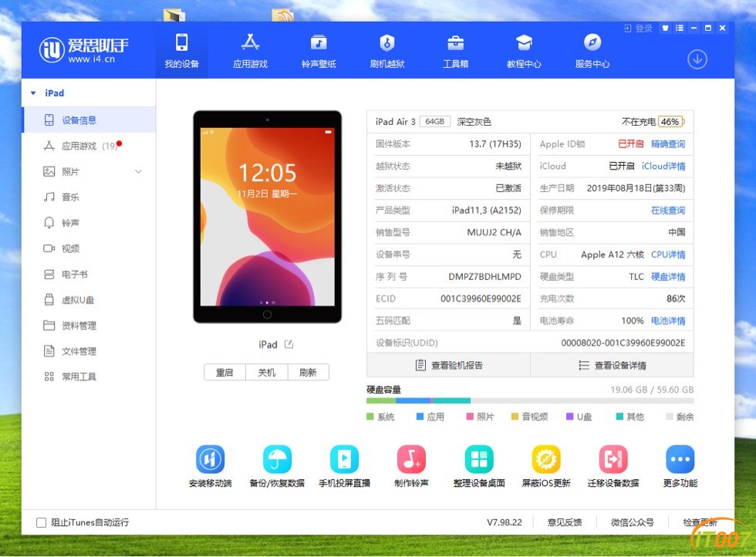Select 虚拟U盘 in the sidebar
Screen dimensions: 756x557
[x=89, y=300]
